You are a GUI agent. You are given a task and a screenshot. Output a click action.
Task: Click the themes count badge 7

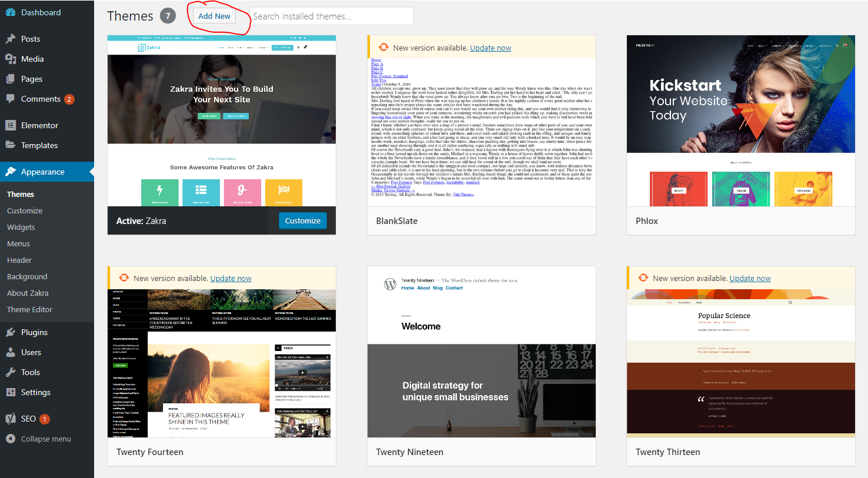click(168, 16)
